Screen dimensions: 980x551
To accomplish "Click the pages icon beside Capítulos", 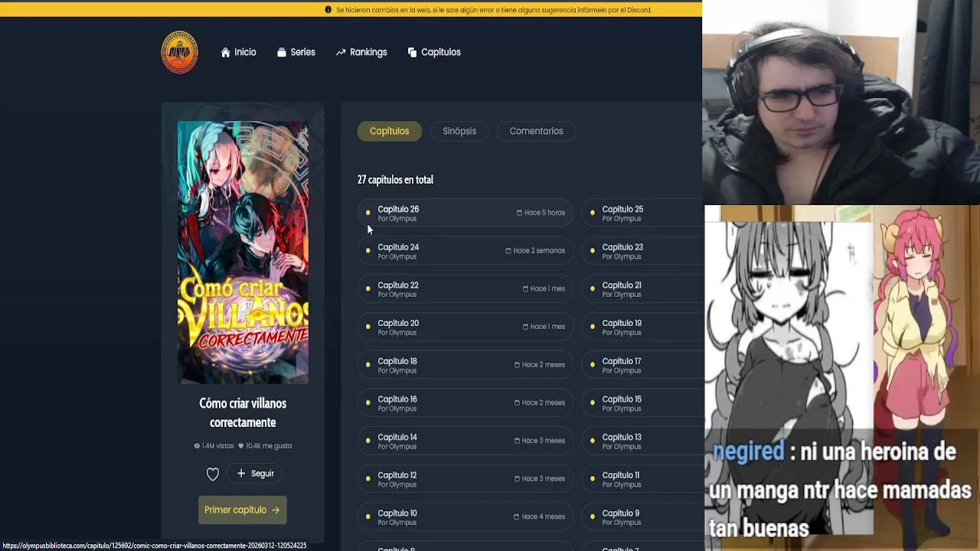I will tap(412, 52).
